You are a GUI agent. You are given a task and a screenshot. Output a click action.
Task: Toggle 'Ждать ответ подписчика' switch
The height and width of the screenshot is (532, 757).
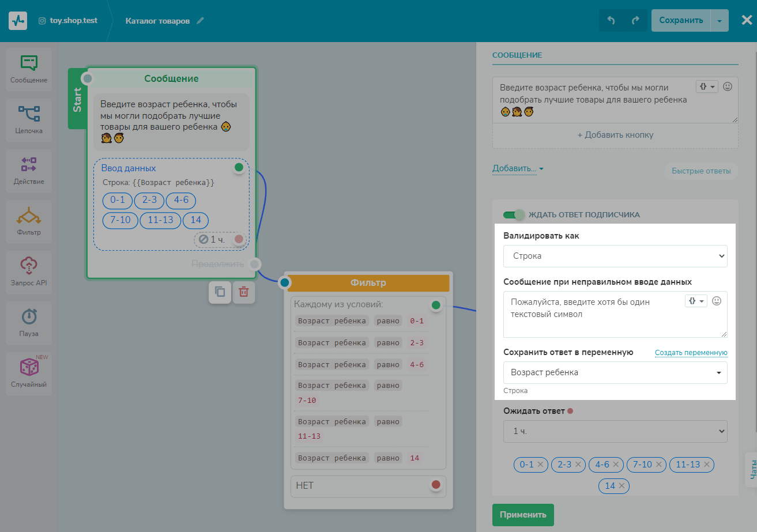(x=514, y=214)
